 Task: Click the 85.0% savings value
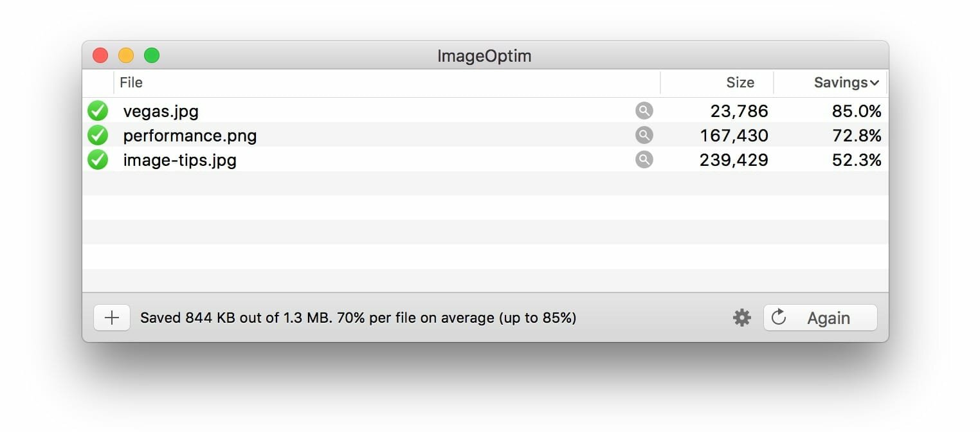857,111
